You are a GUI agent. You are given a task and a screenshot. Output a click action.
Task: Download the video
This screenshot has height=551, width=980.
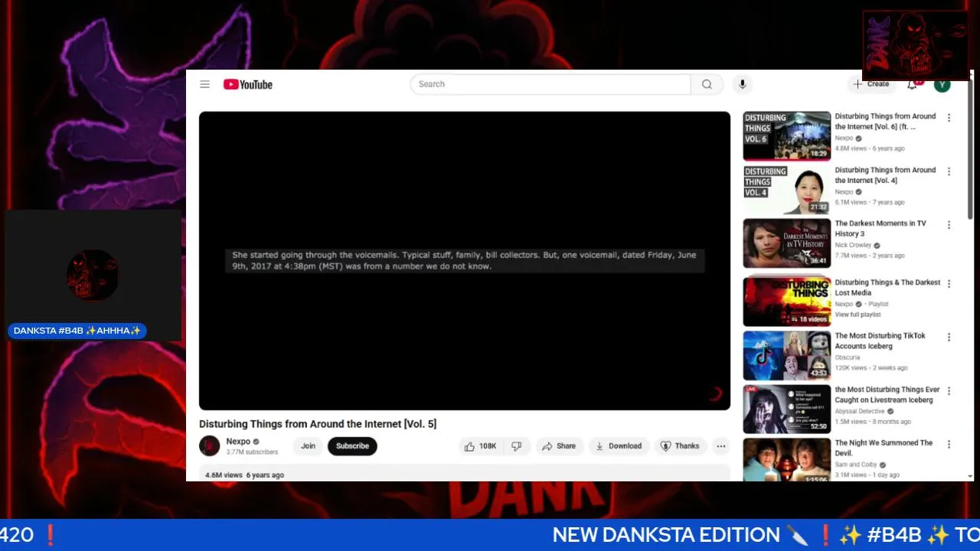[619, 446]
